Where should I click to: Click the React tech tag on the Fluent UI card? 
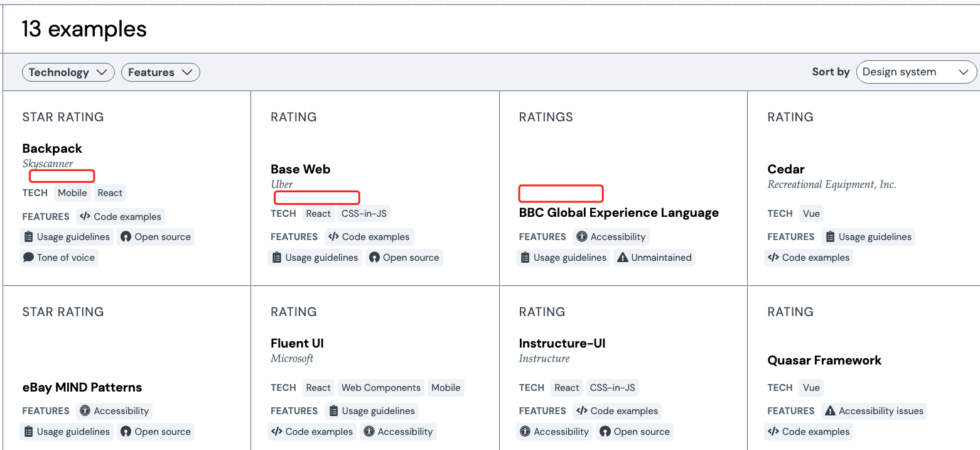tap(318, 388)
